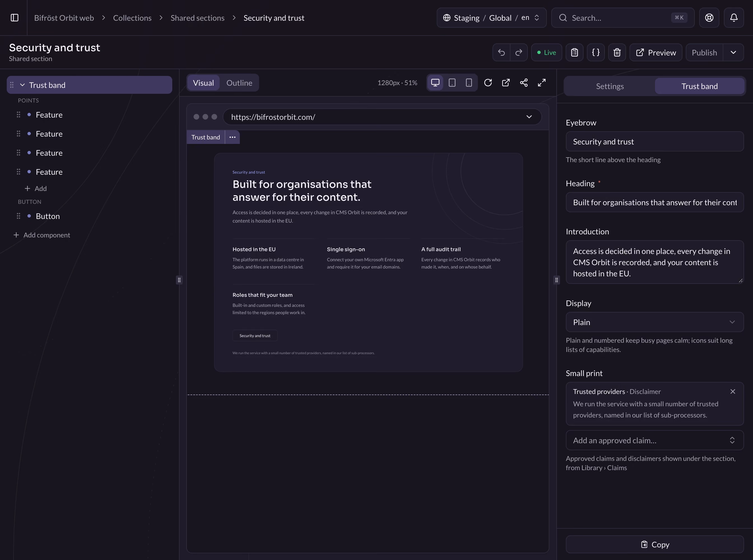Image resolution: width=753 pixels, height=560 pixels.
Task: Click the trash delete icon
Action: (x=617, y=53)
